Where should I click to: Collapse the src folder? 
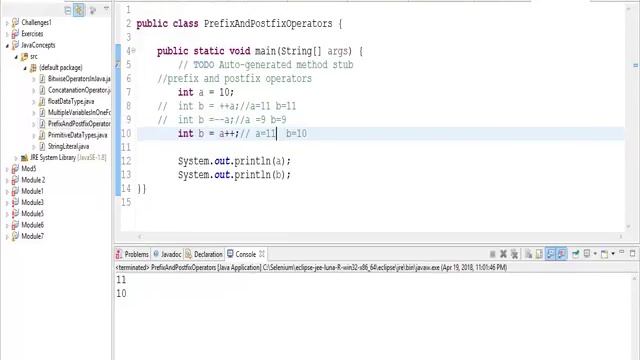coord(16,57)
